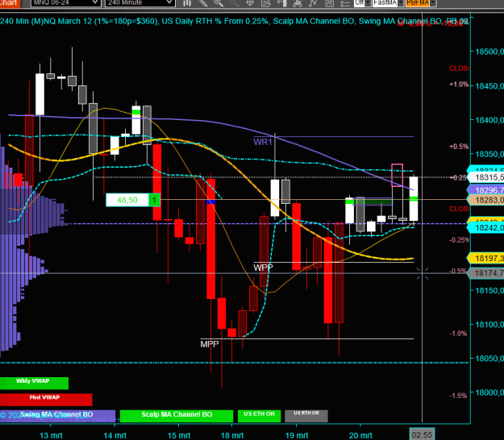Toggle the grey US RTH OR button
Screen dimensions: 504x440
(306, 416)
